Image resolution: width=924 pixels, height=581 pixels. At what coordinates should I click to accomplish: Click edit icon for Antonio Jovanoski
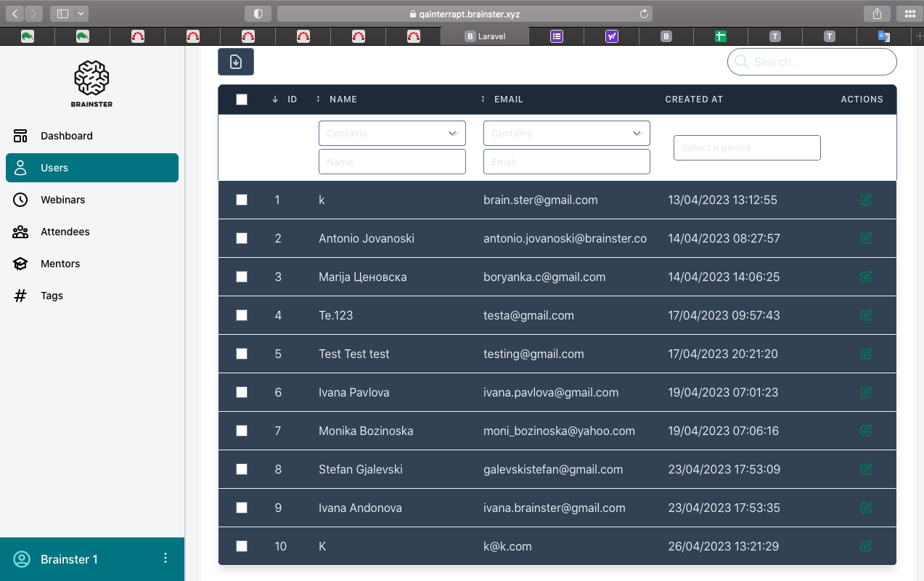click(865, 238)
